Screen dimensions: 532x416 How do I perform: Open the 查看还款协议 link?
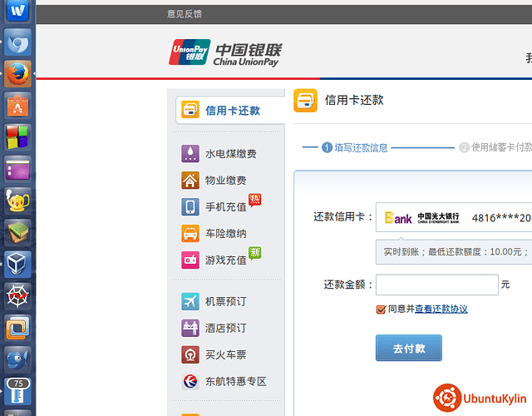click(x=441, y=309)
